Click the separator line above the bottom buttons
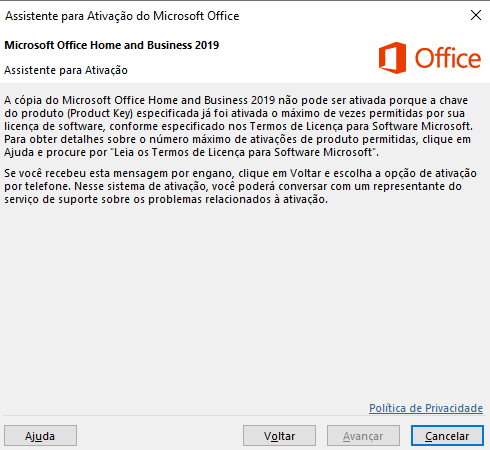 pos(243,416)
